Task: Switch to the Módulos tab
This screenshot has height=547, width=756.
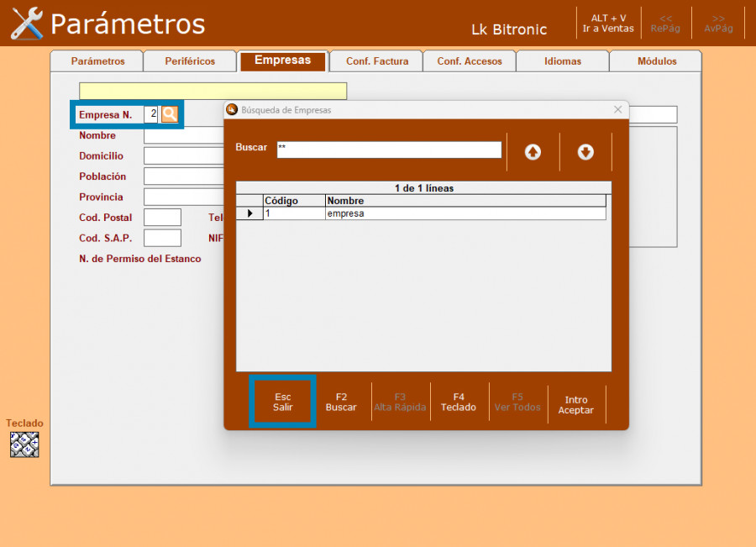Action: [656, 61]
